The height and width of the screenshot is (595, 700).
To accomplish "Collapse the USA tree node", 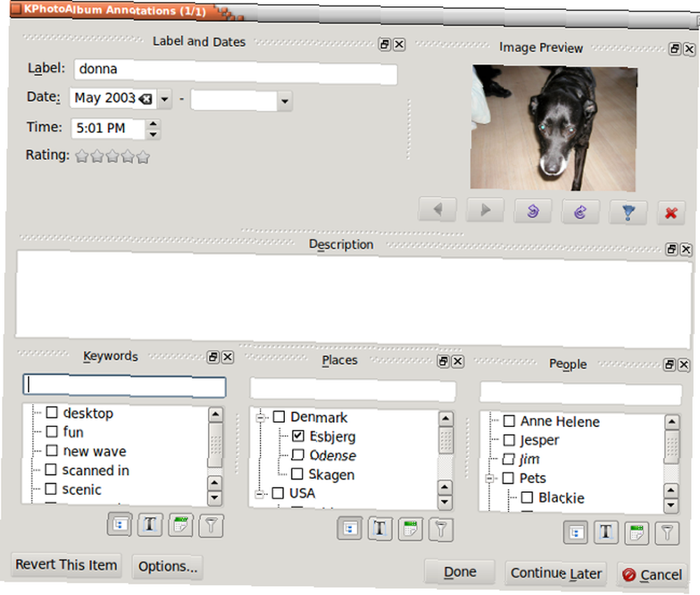I will pos(260,494).
